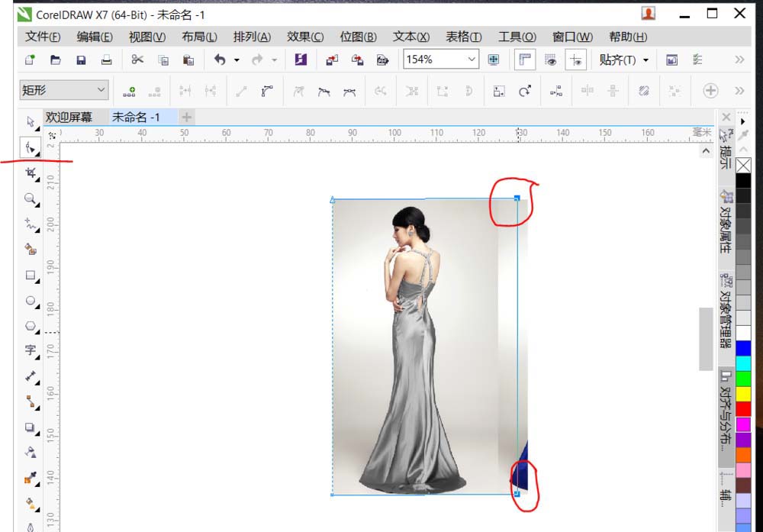Open the zoom level dropdown showing 154%
Viewport: 763px width, 532px height.
[471, 59]
